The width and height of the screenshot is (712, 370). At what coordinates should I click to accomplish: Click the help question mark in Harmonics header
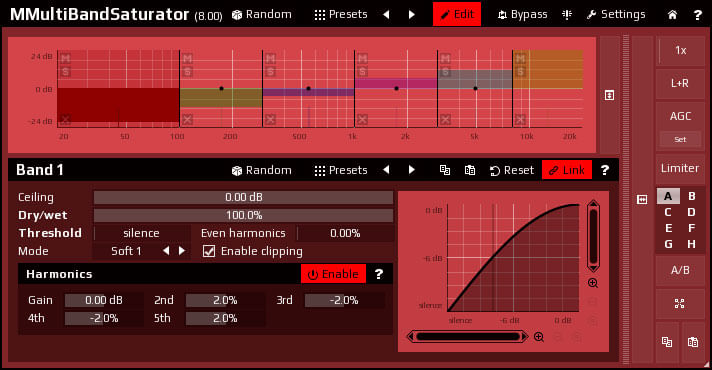[379, 274]
